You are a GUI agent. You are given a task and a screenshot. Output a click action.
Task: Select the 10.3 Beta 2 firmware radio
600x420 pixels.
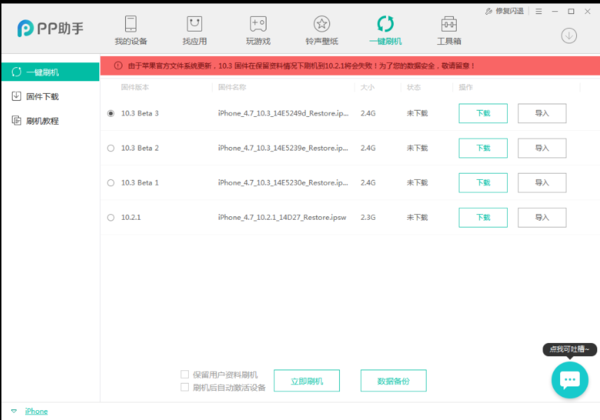pos(110,148)
